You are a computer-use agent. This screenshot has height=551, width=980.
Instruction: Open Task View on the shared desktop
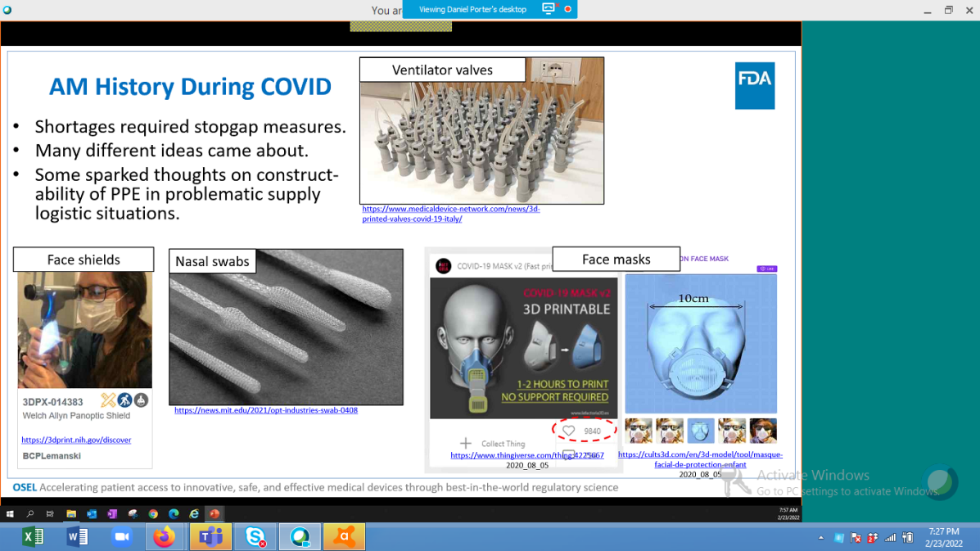pos(50,514)
